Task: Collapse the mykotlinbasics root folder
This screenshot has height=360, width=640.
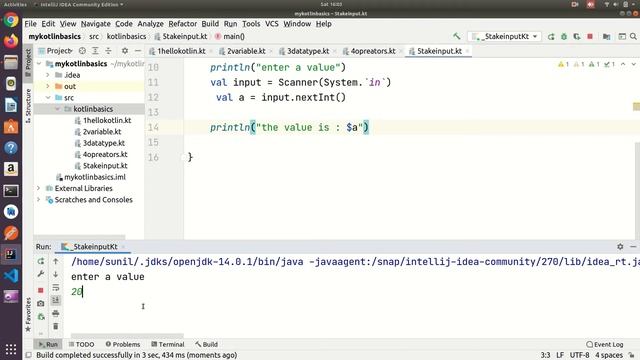Action: pyautogui.click(x=39, y=64)
